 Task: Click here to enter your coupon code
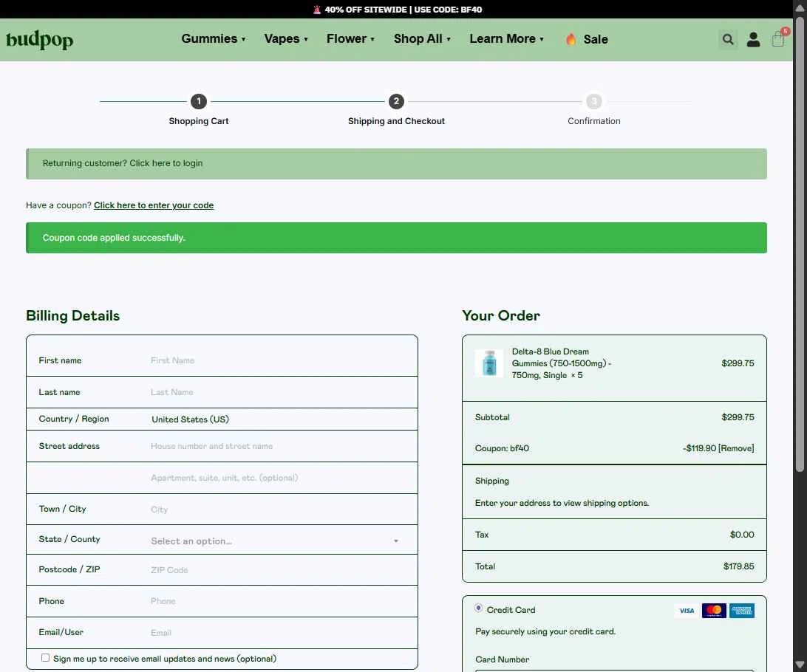tap(154, 205)
